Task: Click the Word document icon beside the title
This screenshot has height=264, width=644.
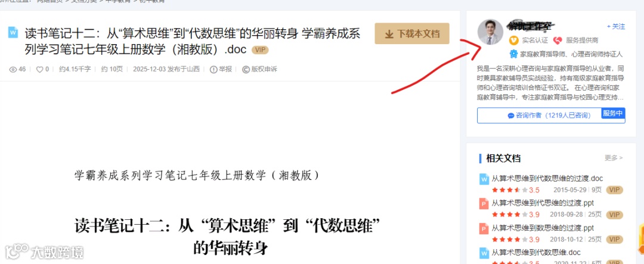Action: [x=13, y=32]
